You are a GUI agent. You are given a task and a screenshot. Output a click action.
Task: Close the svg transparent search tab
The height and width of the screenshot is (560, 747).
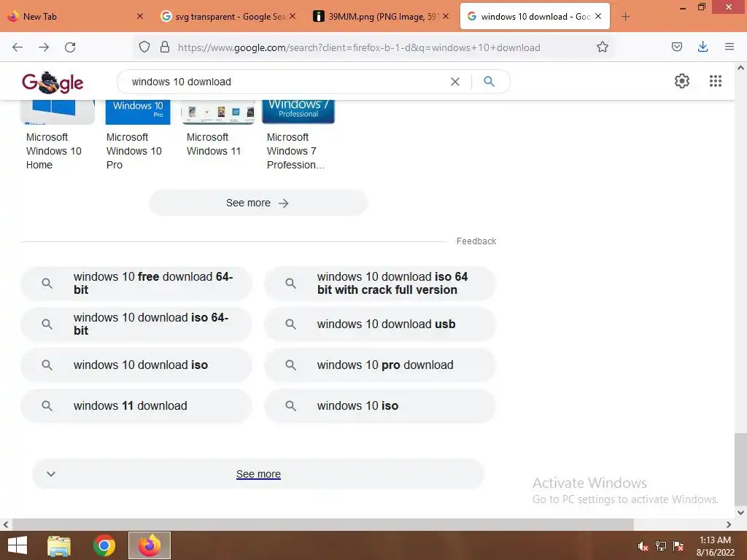(293, 16)
